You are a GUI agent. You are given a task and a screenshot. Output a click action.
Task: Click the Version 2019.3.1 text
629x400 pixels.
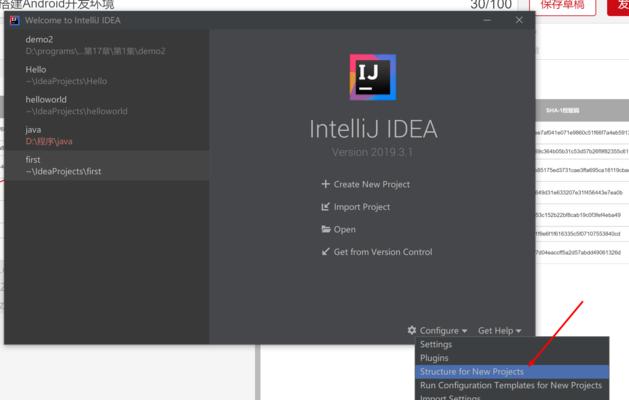click(x=372, y=152)
